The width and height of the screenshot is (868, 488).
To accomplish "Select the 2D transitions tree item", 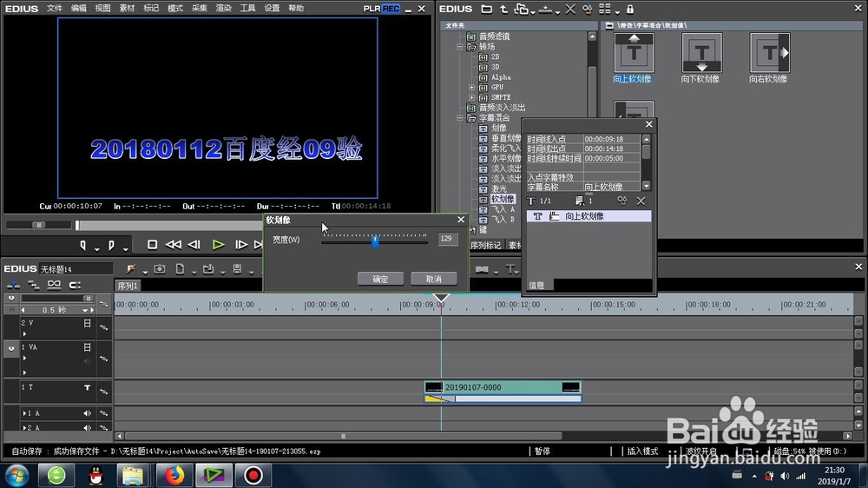I will click(495, 56).
